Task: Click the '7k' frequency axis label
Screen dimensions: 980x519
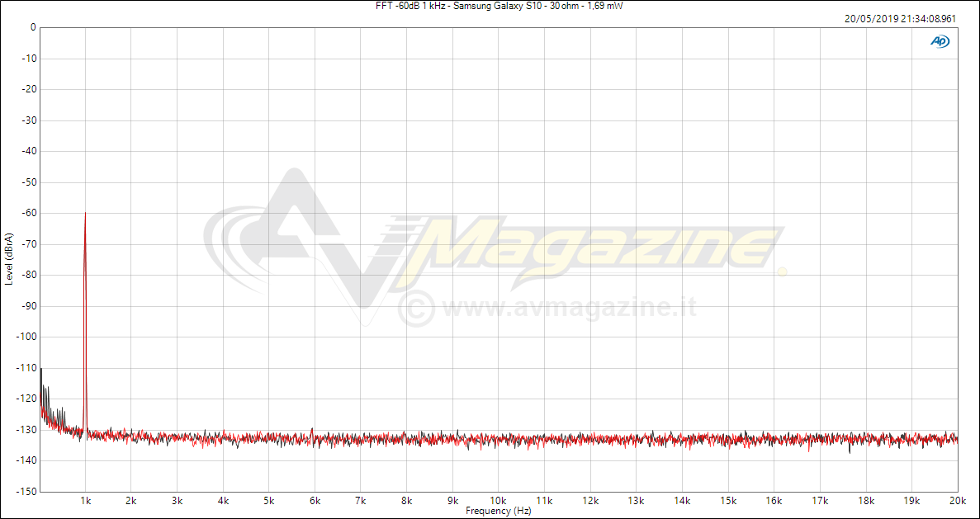Action: [x=361, y=501]
